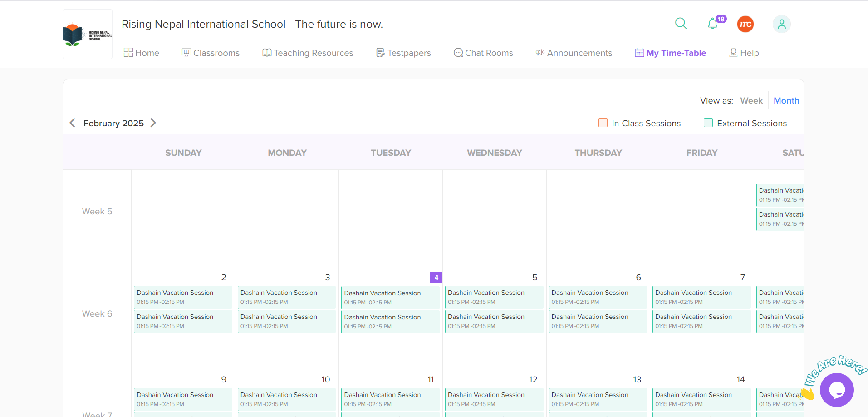The height and width of the screenshot is (417, 868).
Task: Select the highlighted date 4 marker
Action: coord(436,278)
